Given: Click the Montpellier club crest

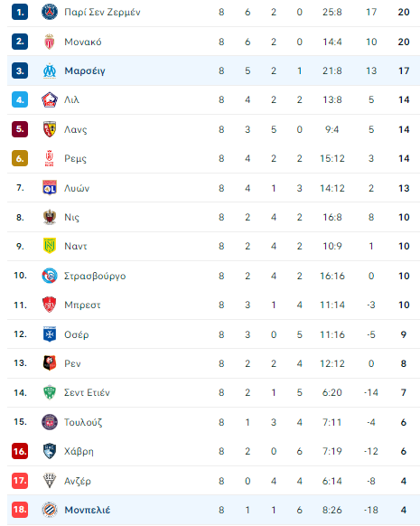Looking at the screenshot, I should [x=50, y=510].
